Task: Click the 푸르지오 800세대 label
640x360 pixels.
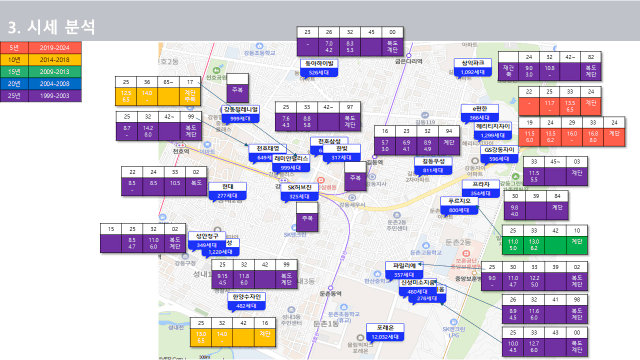Action: pyautogui.click(x=459, y=206)
